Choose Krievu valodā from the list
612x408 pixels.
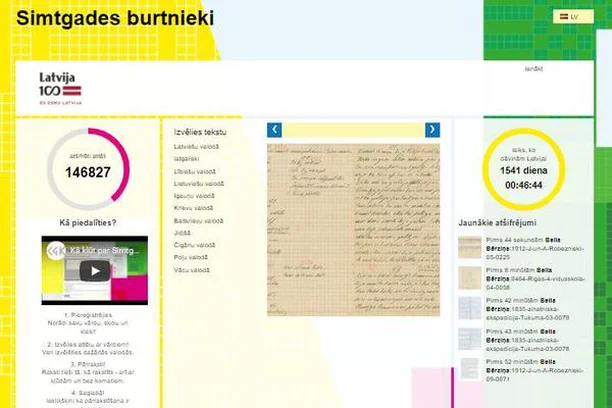[x=193, y=208]
